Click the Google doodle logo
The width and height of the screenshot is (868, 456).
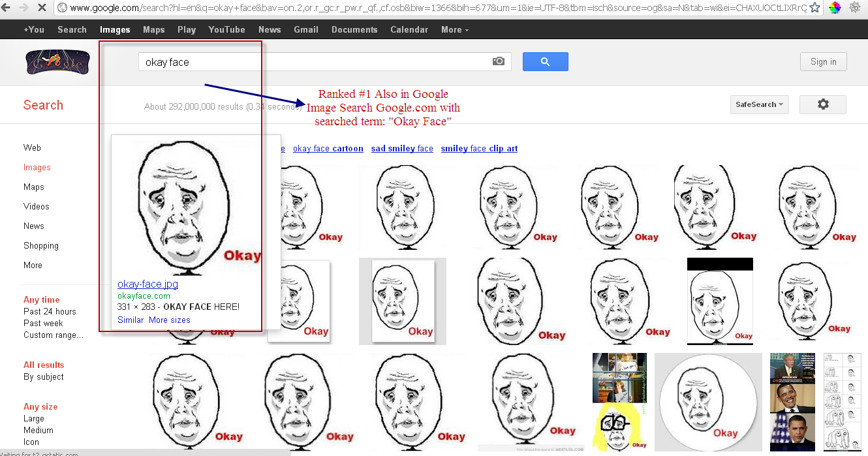(57, 61)
